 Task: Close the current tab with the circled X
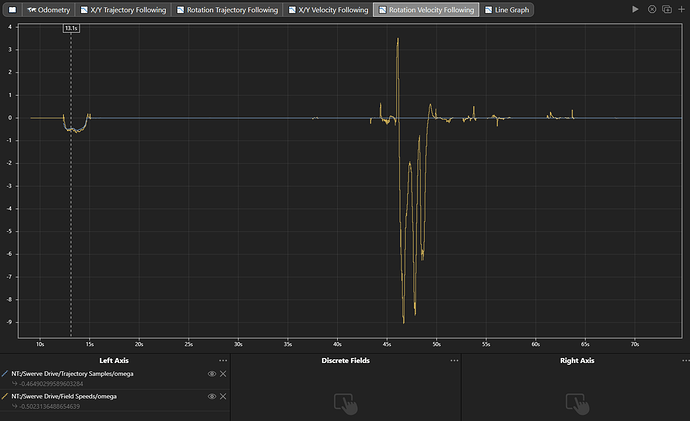652,9
